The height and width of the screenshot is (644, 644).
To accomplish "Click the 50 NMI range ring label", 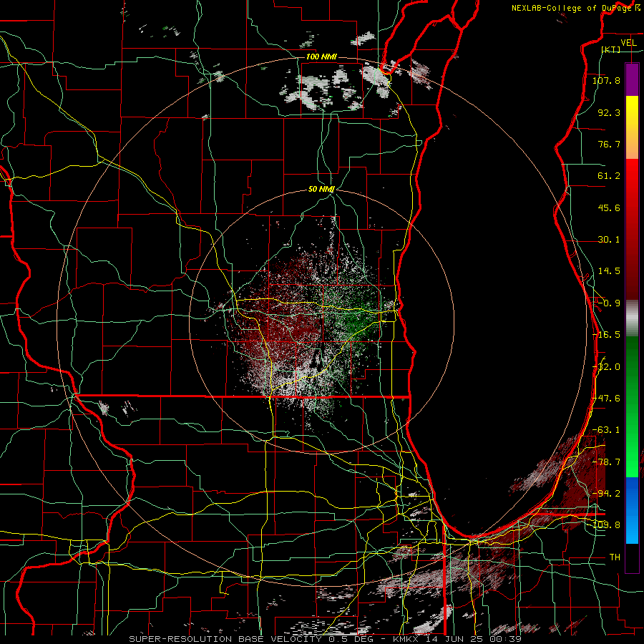I will 321,190.
